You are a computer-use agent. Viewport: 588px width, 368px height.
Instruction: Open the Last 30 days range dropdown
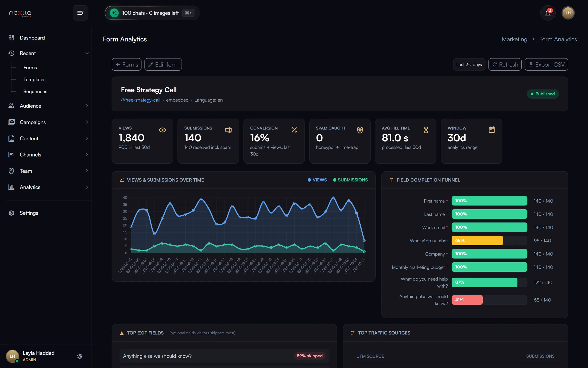click(469, 64)
